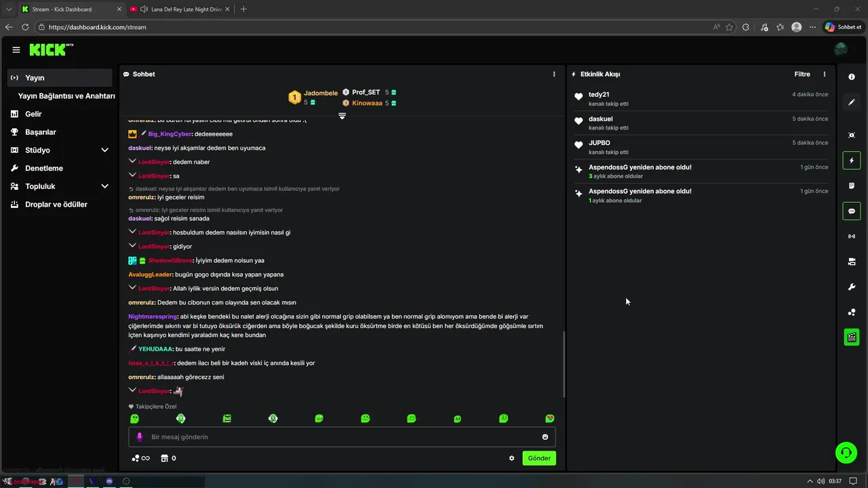Open the wrench tools icon in right sidebar
The width and height of the screenshot is (868, 488).
[x=852, y=287]
